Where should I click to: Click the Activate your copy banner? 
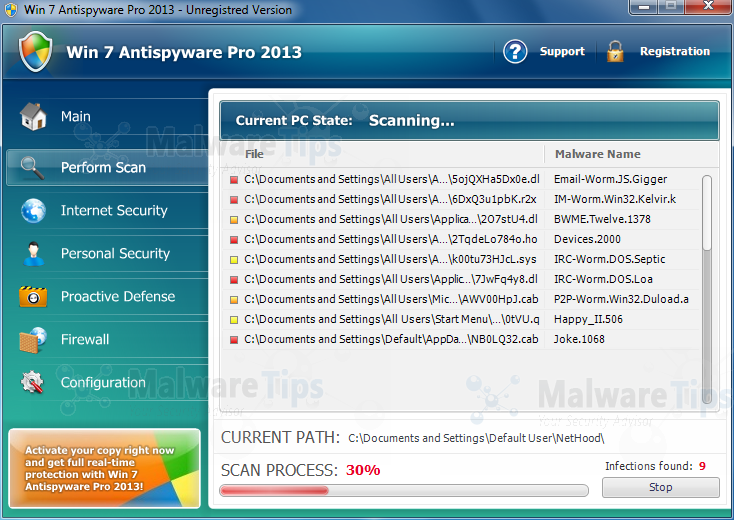[x=104, y=469]
